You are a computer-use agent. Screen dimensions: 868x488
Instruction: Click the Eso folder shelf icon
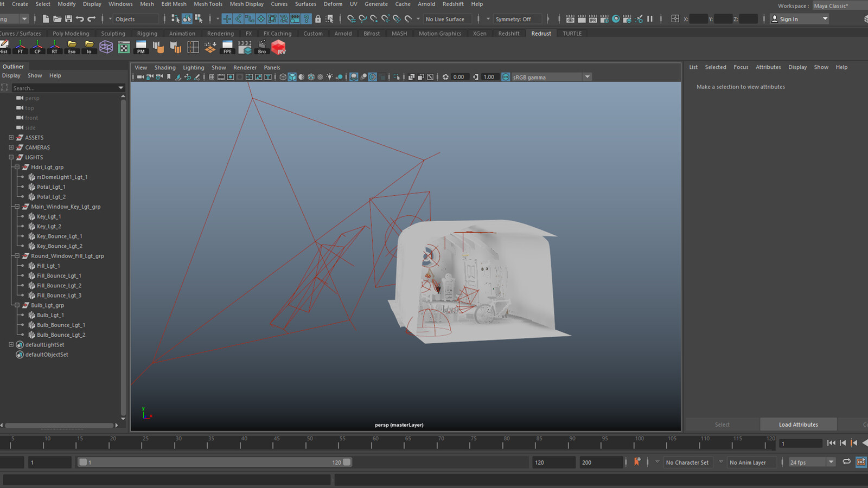point(72,48)
